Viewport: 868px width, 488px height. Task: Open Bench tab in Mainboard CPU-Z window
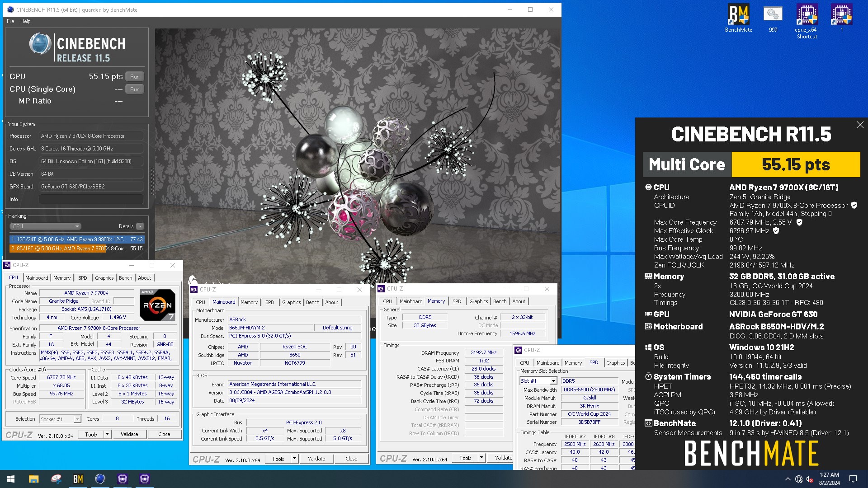(313, 302)
